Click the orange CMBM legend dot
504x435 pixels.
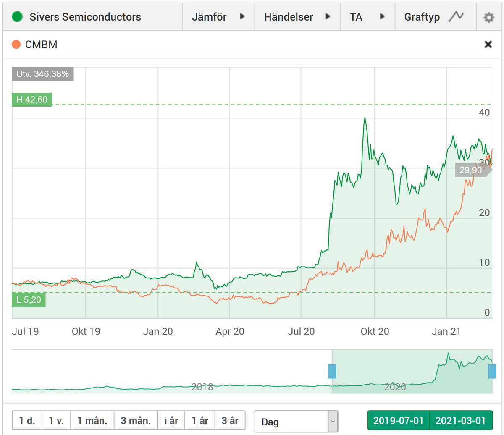pyautogui.click(x=16, y=44)
